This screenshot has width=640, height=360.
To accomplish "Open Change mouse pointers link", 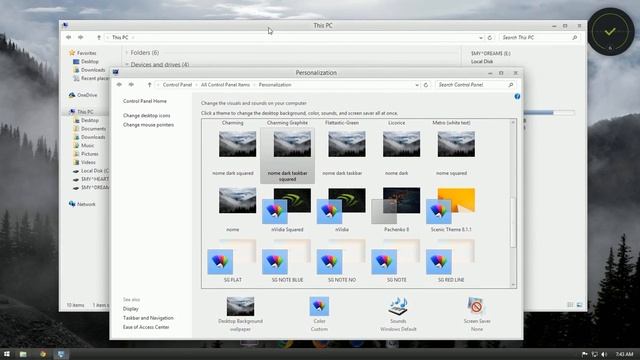I will (x=148, y=125).
